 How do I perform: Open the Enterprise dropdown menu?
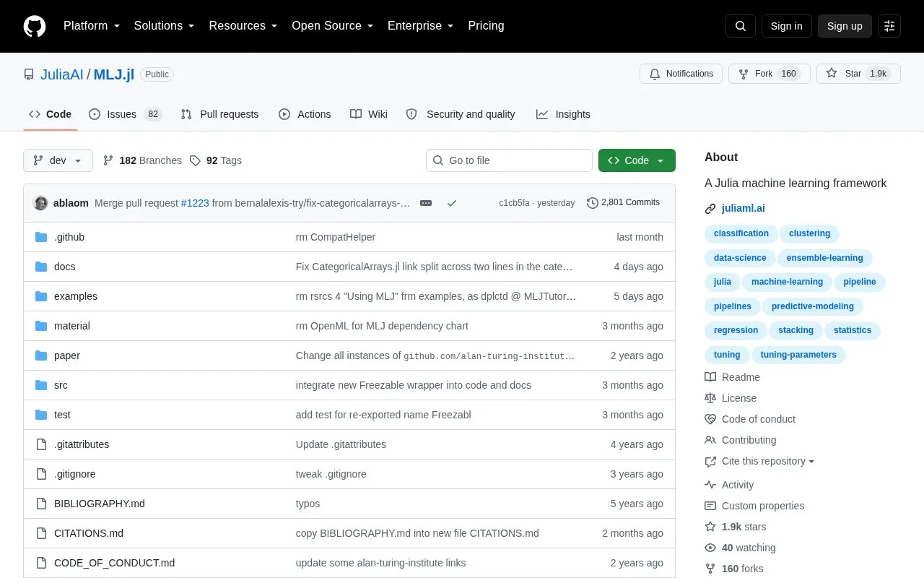[x=421, y=26]
